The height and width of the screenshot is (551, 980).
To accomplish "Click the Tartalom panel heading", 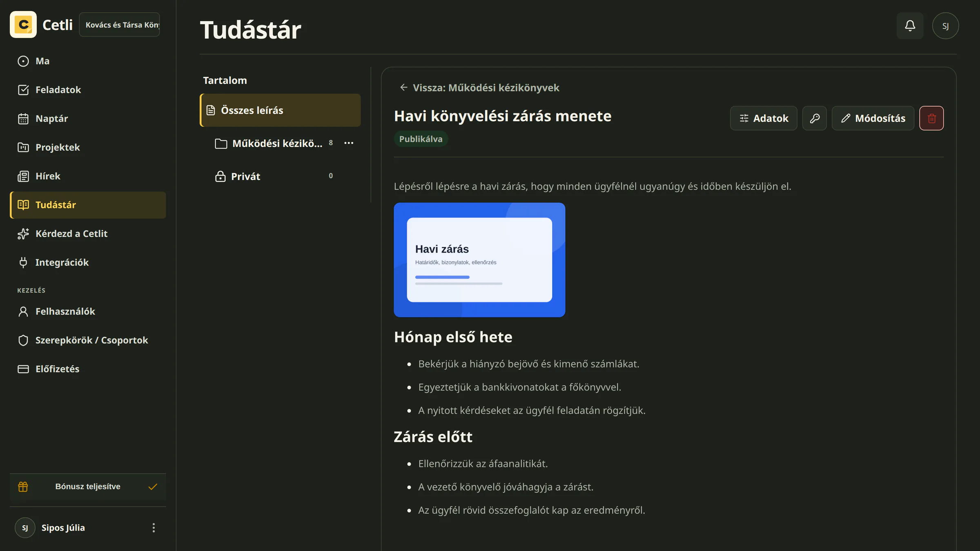I will 225,80.
